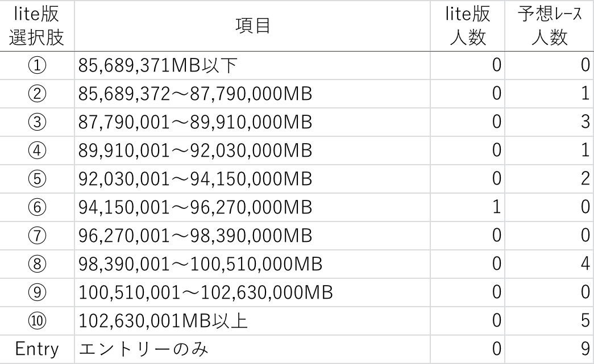Select predicted race count '4' in row ⑧

pyautogui.click(x=585, y=265)
